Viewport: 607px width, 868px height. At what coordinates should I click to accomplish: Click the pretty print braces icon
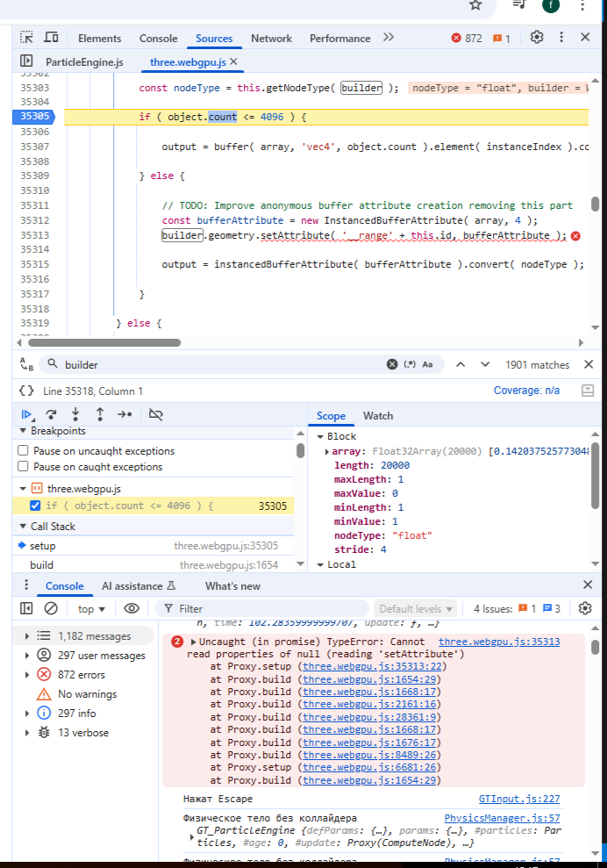(26, 391)
